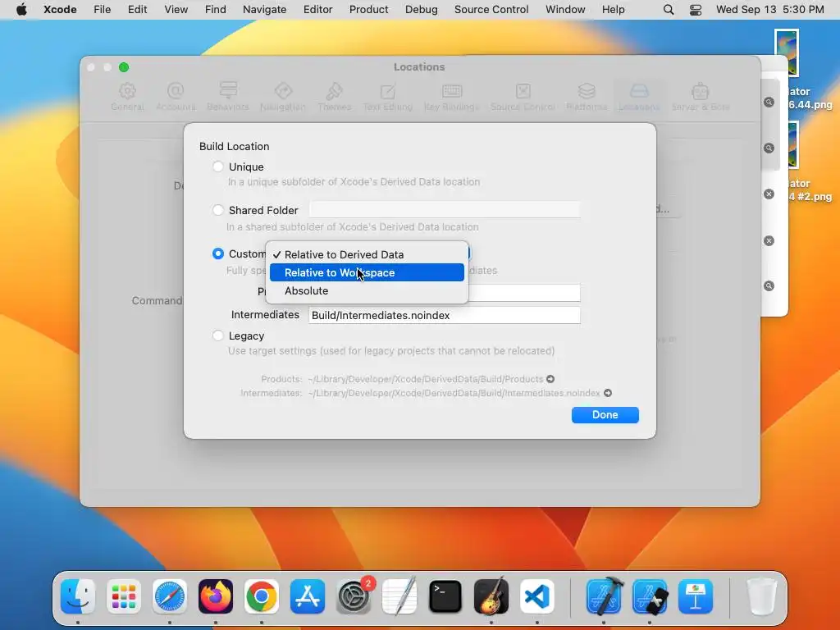Select the Legacy radio button
Screen dimensions: 840x630
(218, 336)
